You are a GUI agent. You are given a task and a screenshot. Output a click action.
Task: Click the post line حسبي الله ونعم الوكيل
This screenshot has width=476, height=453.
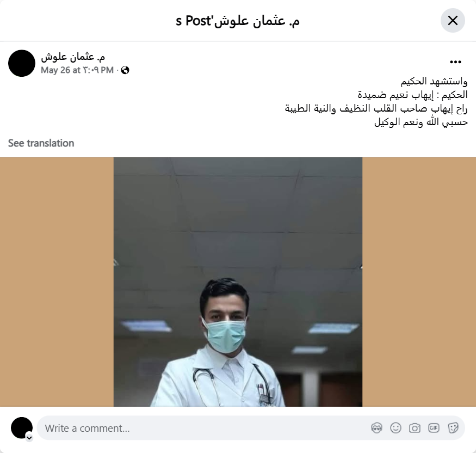pyautogui.click(x=421, y=122)
